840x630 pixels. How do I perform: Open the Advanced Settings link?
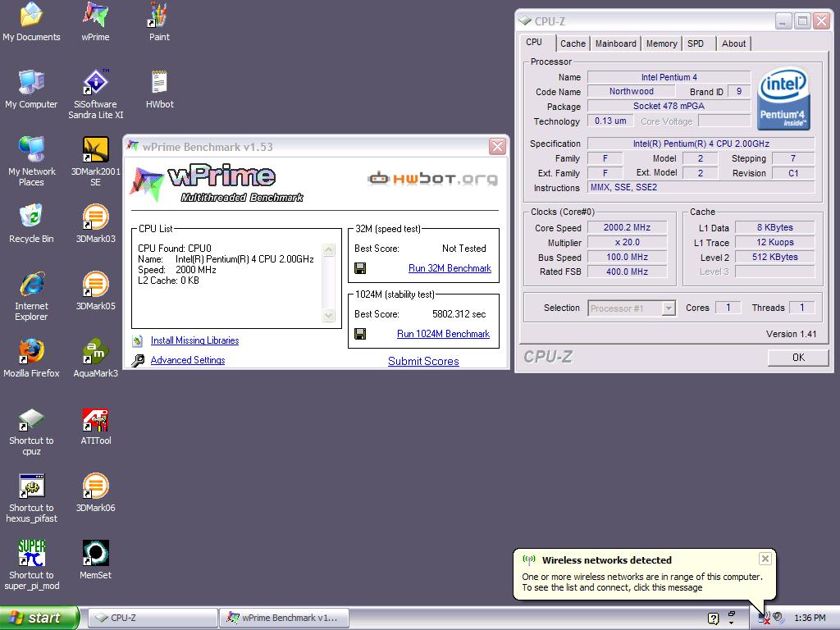[188, 360]
